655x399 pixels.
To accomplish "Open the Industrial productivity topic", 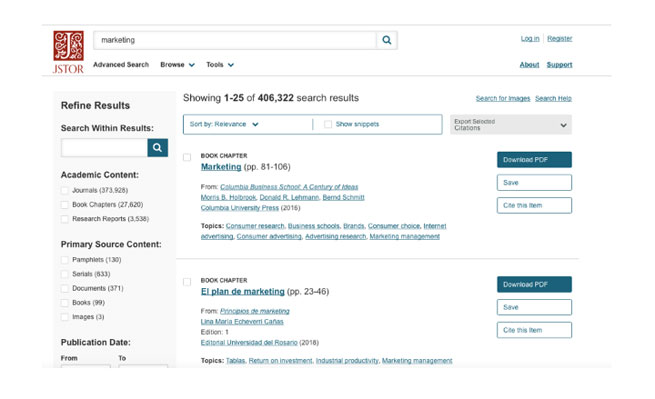I will 347,361.
